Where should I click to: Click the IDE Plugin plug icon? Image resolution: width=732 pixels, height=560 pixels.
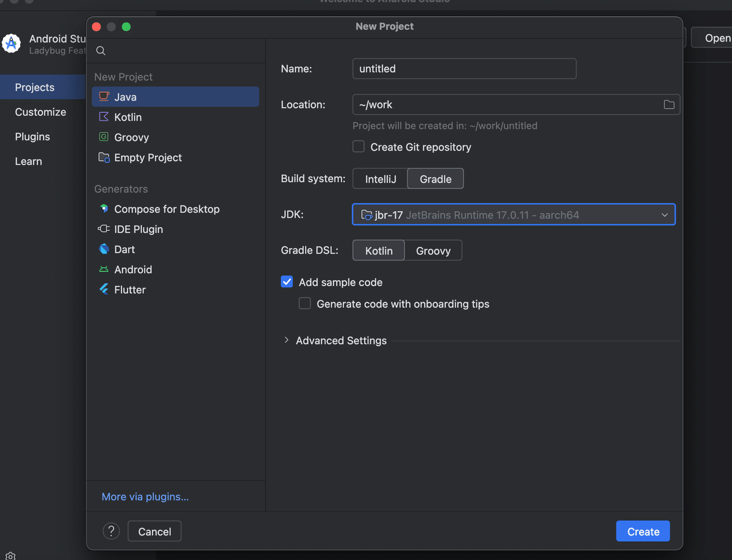[104, 229]
